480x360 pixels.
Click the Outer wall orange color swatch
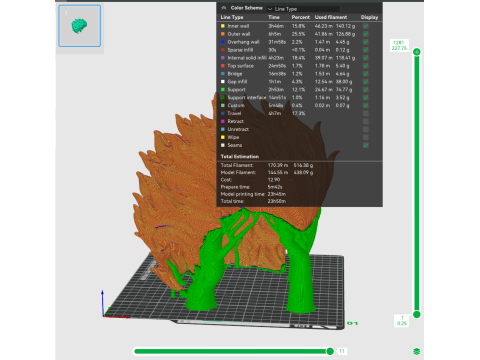click(223, 34)
